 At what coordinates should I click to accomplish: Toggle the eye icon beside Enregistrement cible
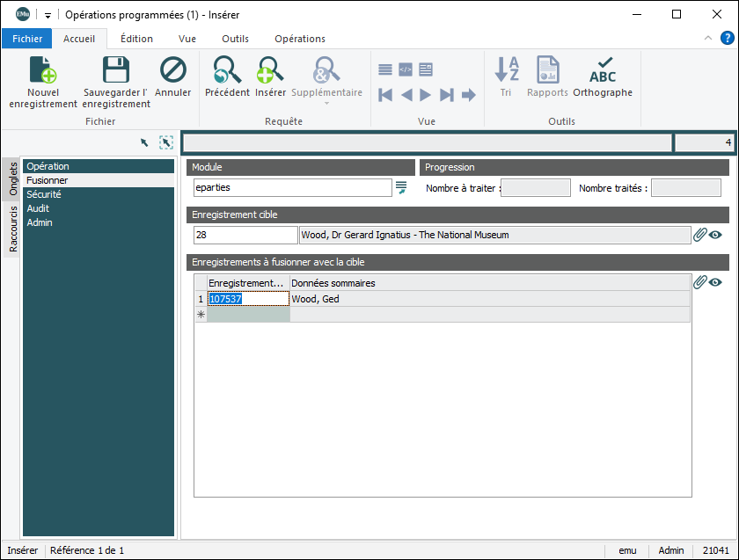(716, 235)
